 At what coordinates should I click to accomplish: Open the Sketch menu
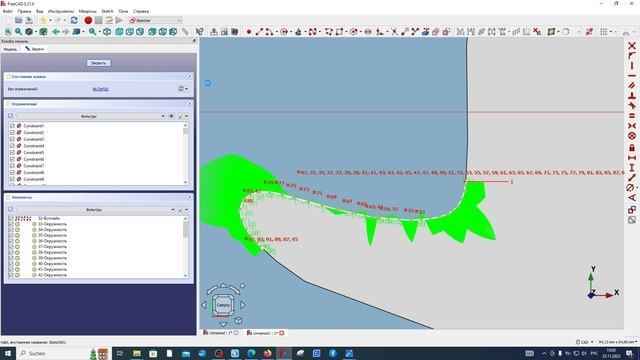click(x=107, y=11)
